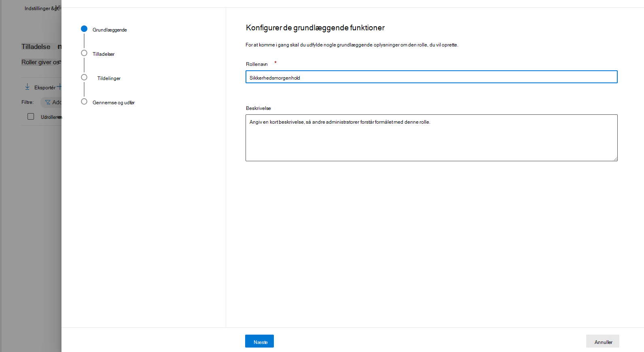Select the filled Grundlæggende step circle

click(x=84, y=29)
